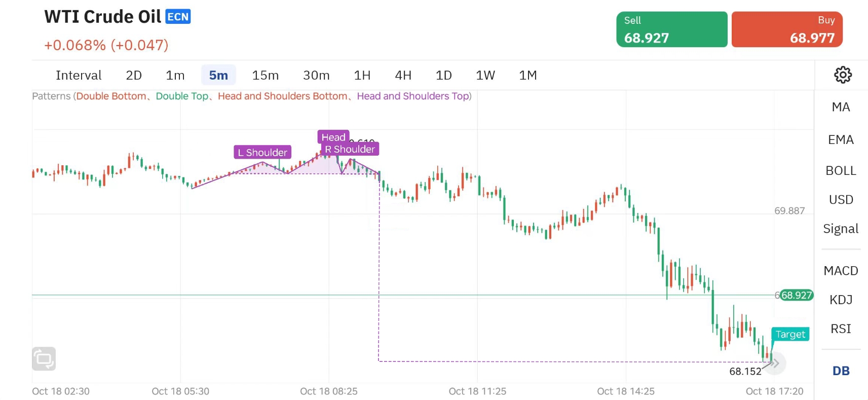The image size is (868, 400).
Task: Click the Double Bottom pattern label
Action: (x=111, y=96)
